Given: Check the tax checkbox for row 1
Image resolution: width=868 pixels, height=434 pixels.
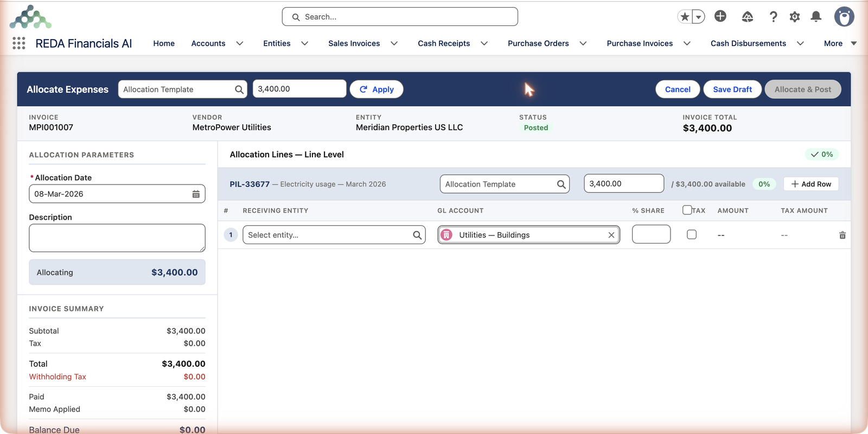Looking at the screenshot, I should [x=692, y=234].
